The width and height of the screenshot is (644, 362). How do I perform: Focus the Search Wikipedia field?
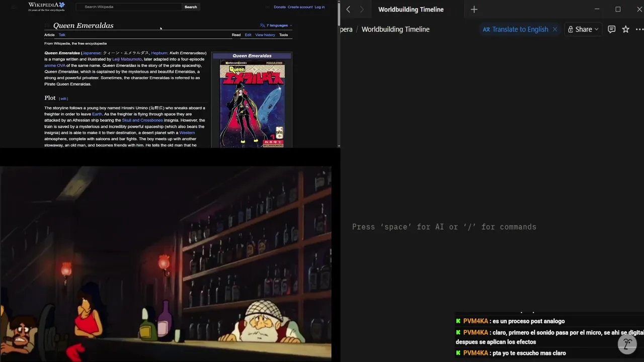(129, 7)
